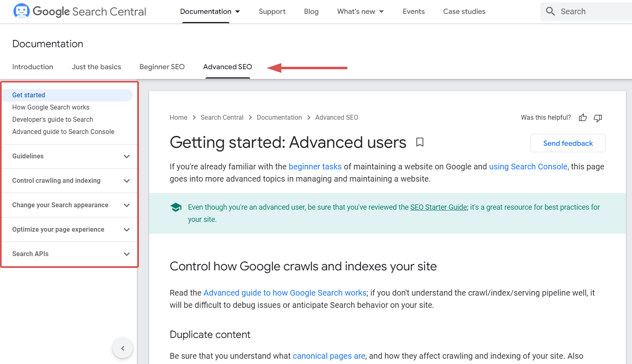Expand Optimize your page experience section
Screen dimensions: 632x364
coord(70,230)
